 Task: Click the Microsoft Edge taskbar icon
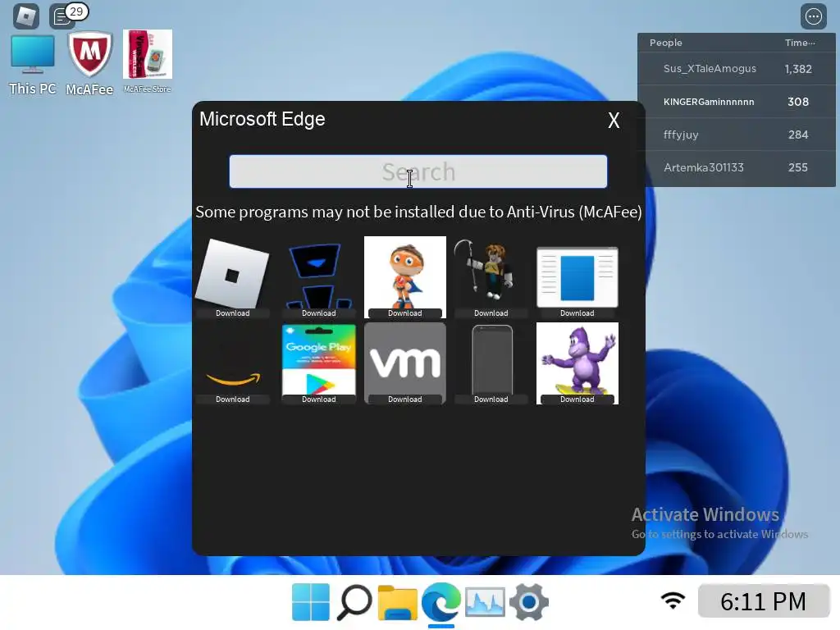click(x=441, y=602)
